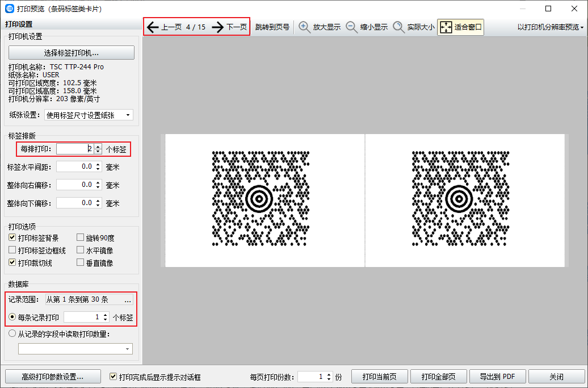Adjust 整体向下偏移 stepper arrows
The height and width of the screenshot is (388, 588).
click(98, 203)
